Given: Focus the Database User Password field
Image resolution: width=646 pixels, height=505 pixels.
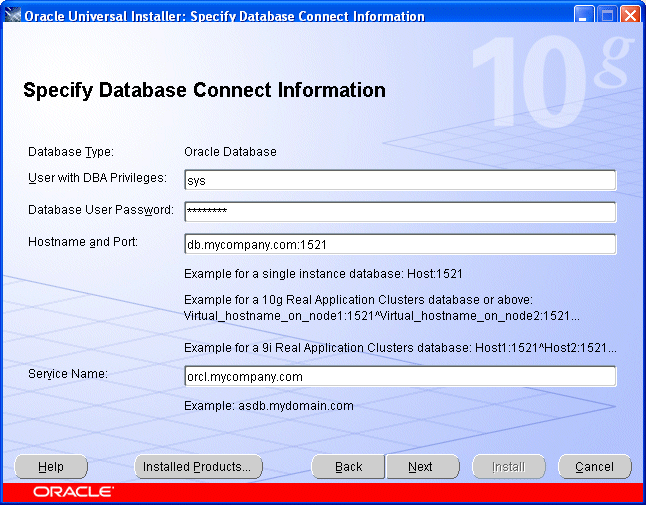Looking at the screenshot, I should (x=400, y=212).
